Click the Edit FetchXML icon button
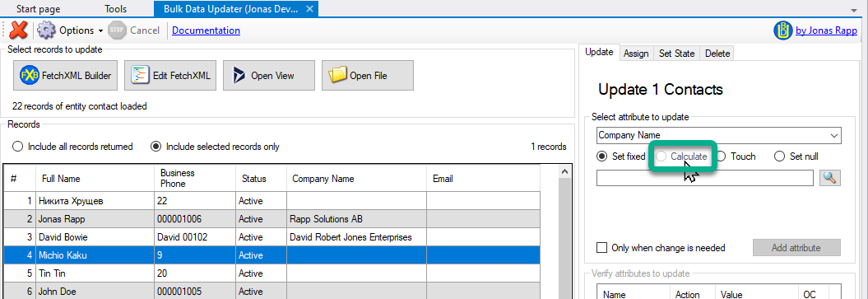The height and width of the screenshot is (299, 868). [x=140, y=75]
